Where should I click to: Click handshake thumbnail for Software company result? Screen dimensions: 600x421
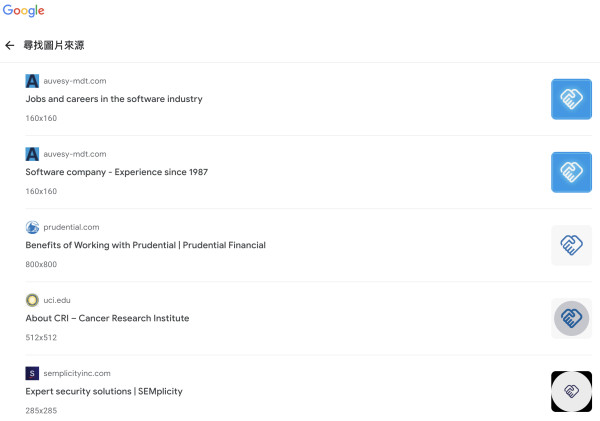coord(571,172)
